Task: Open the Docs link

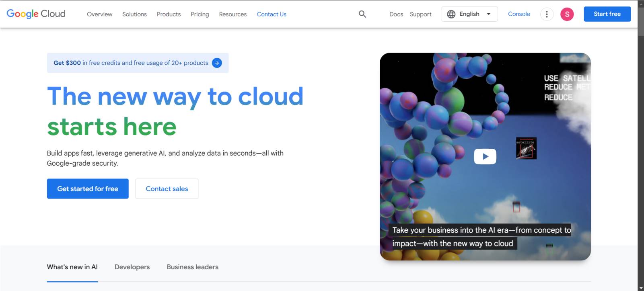Action: tap(396, 14)
